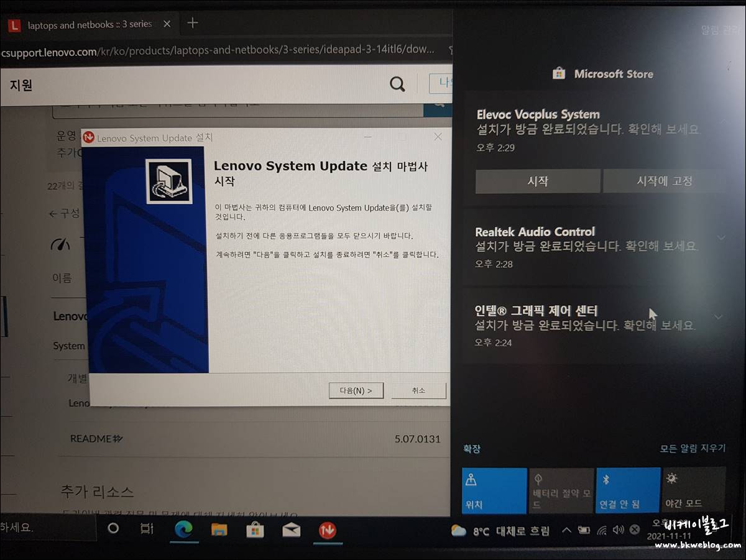Open Microsoft Edge from the taskbar
This screenshot has height=560, width=746.
(x=183, y=529)
